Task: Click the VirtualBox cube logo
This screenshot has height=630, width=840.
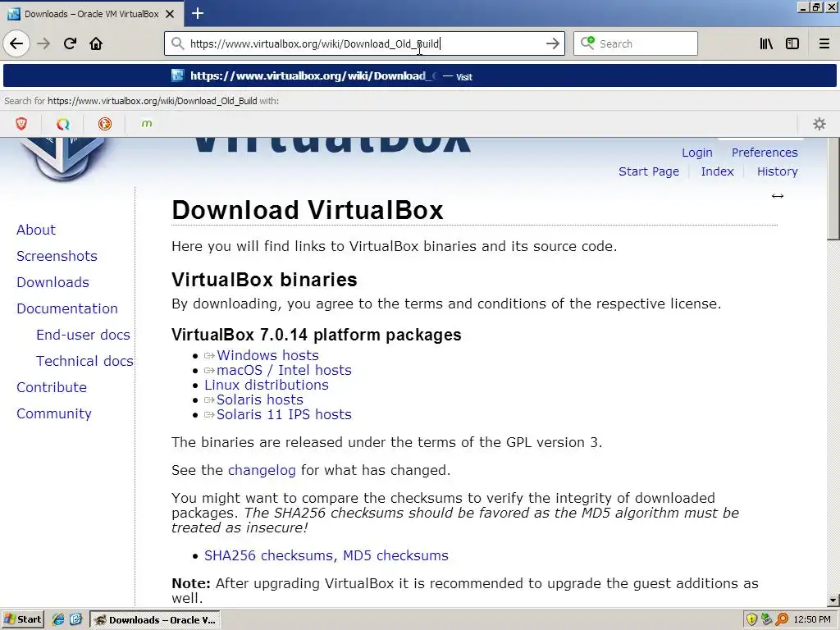Action: 63,159
